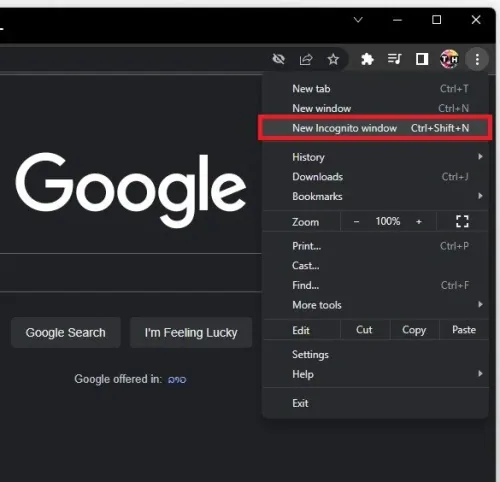Click Paste in the Edit row

[464, 330]
